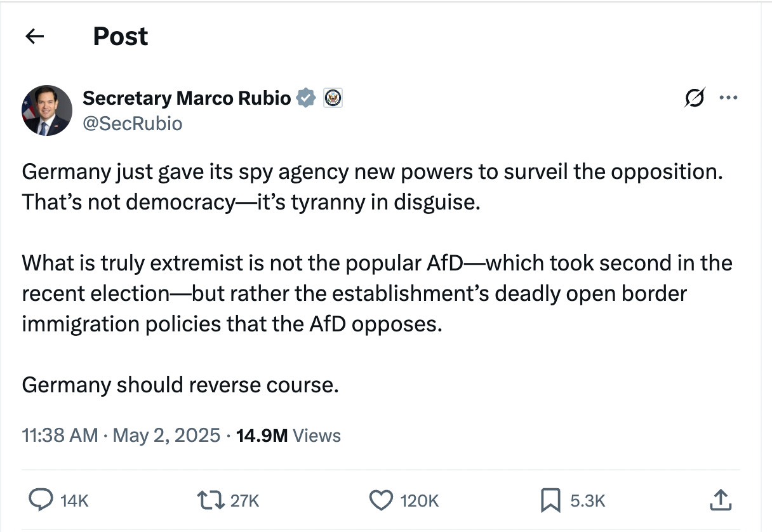Click the 14K replies count

coord(74,502)
